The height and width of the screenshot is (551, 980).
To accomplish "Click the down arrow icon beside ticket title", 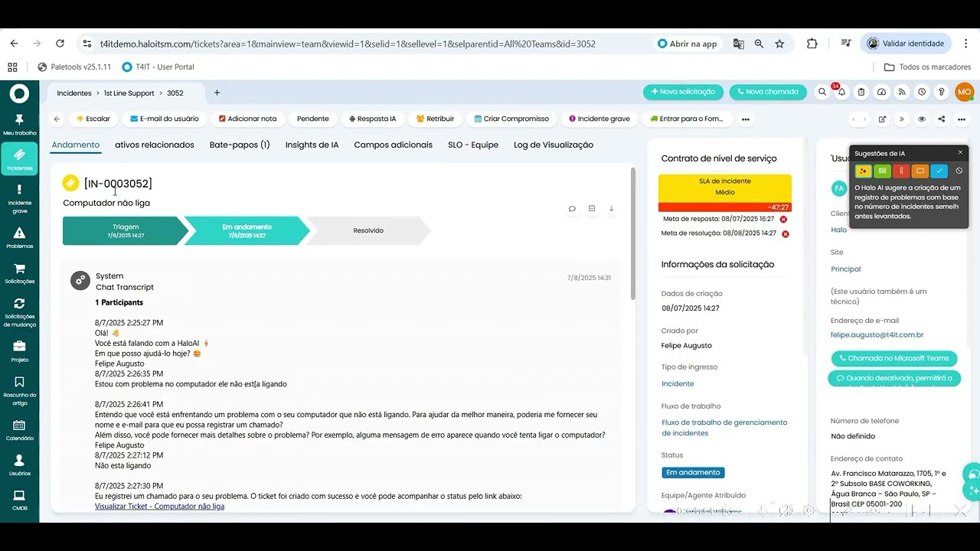I will (612, 208).
